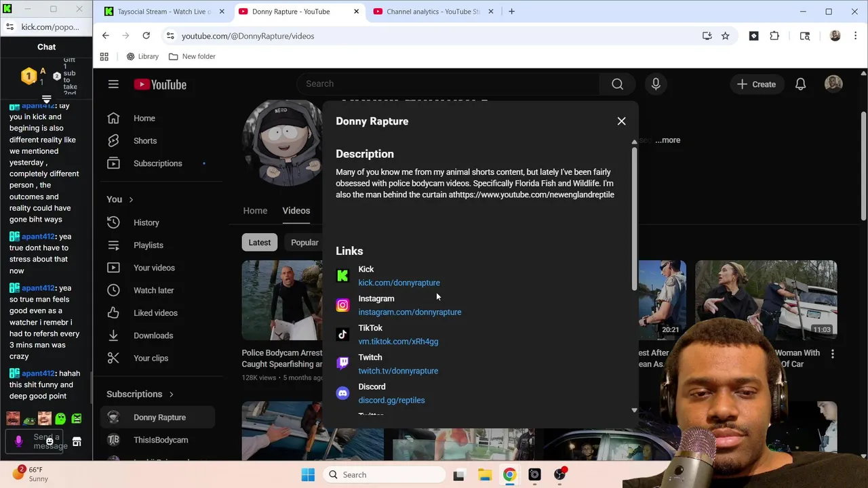This screenshot has width=868, height=488.
Task: Open the Chrome three-dot menu
Action: pyautogui.click(x=854, y=36)
